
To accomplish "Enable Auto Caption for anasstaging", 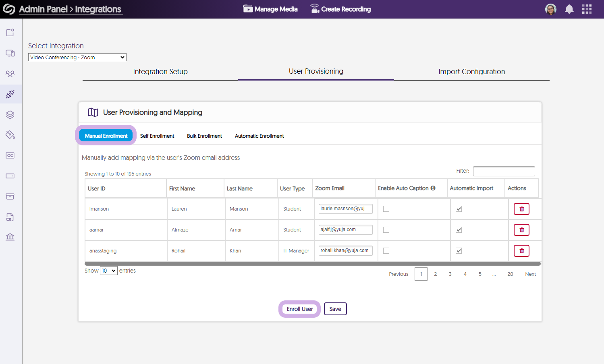I will [x=386, y=250].
